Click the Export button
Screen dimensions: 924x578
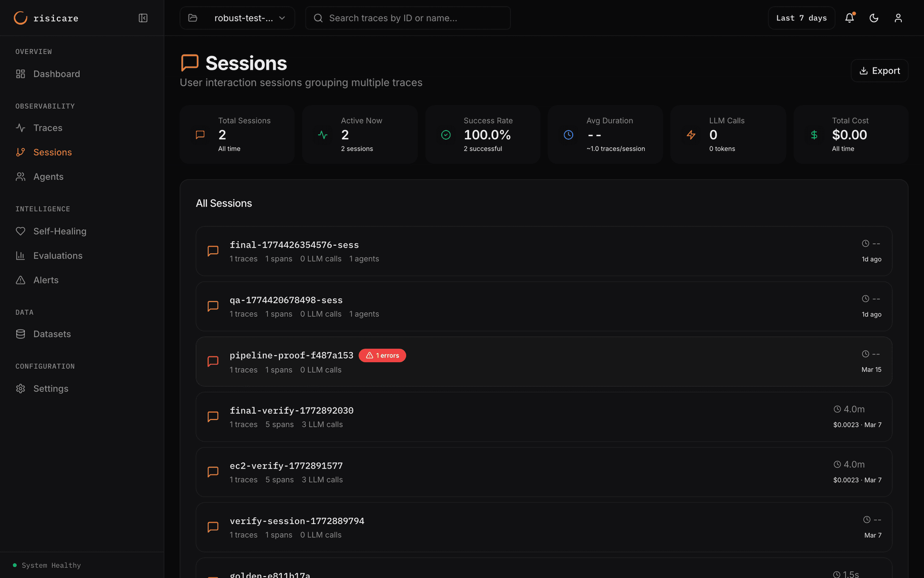coord(879,70)
